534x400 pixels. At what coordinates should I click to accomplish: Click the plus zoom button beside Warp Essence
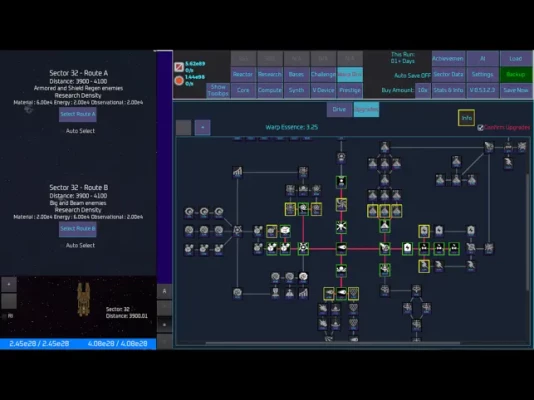(202, 128)
